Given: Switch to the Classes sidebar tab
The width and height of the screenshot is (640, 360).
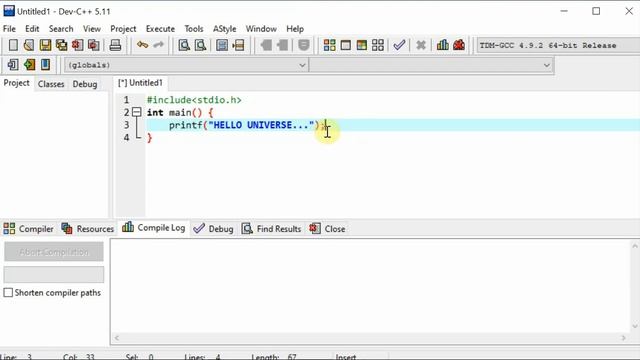Looking at the screenshot, I should coord(51,84).
